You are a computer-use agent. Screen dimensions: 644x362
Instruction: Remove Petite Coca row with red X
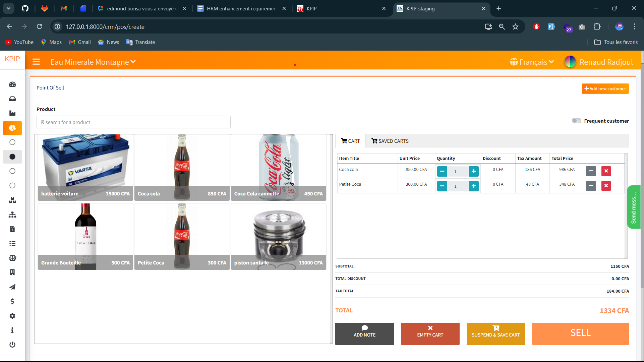tap(606, 186)
